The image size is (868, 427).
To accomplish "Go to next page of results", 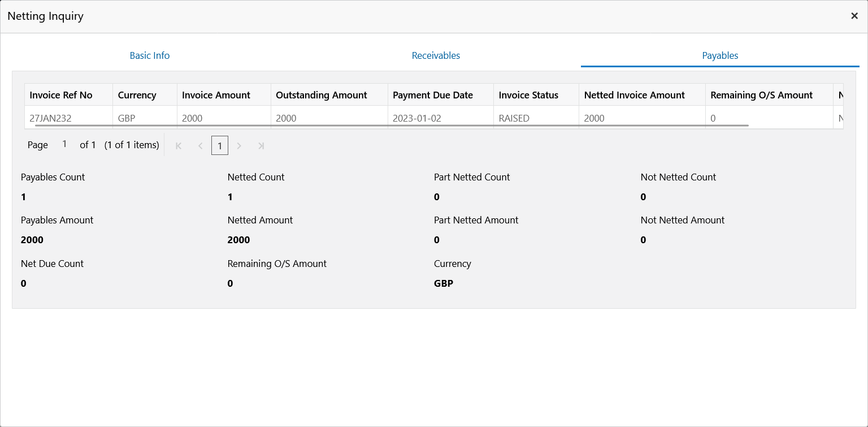I will (239, 146).
